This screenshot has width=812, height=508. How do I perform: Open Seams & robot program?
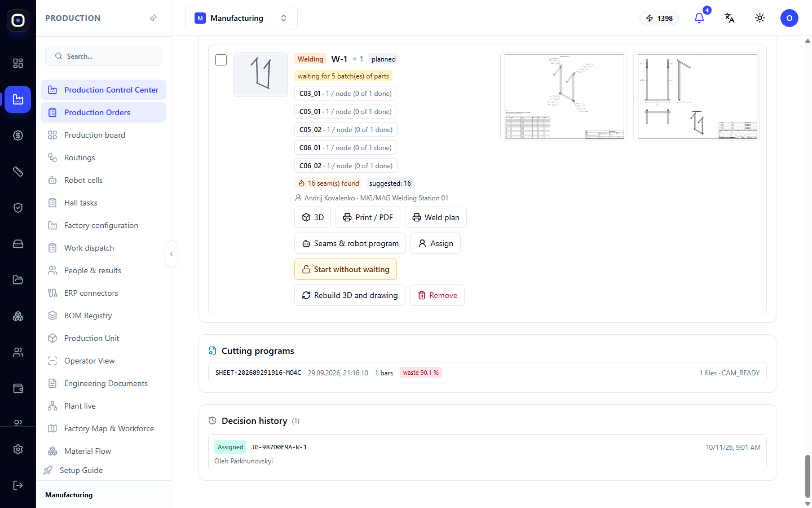350,243
